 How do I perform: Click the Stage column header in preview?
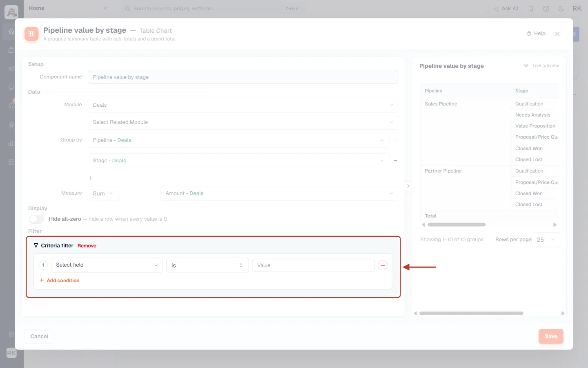(x=521, y=91)
